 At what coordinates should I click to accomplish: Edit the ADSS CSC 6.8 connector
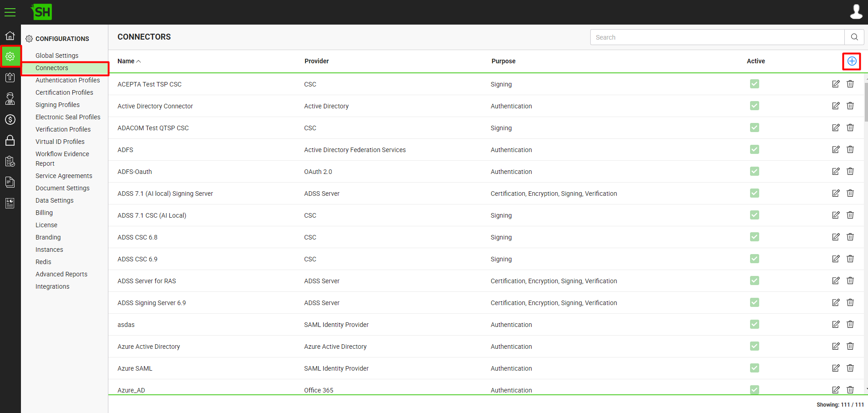point(836,237)
